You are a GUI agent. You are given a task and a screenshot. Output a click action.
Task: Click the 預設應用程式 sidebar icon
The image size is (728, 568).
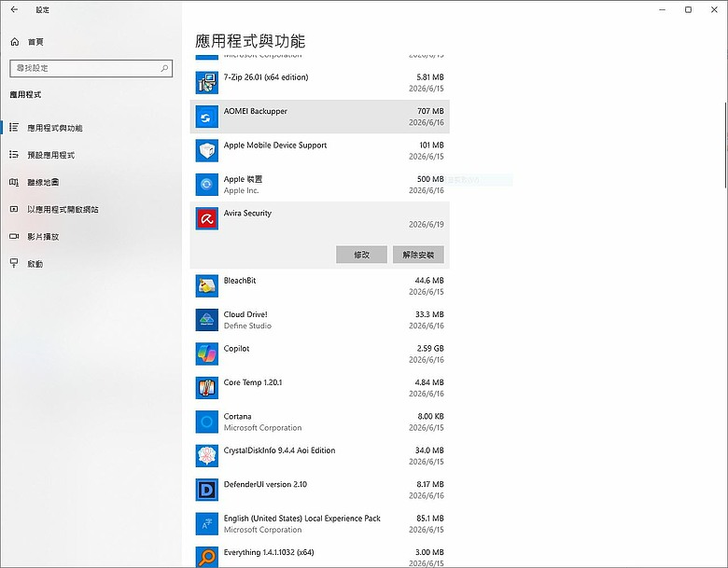pos(14,155)
